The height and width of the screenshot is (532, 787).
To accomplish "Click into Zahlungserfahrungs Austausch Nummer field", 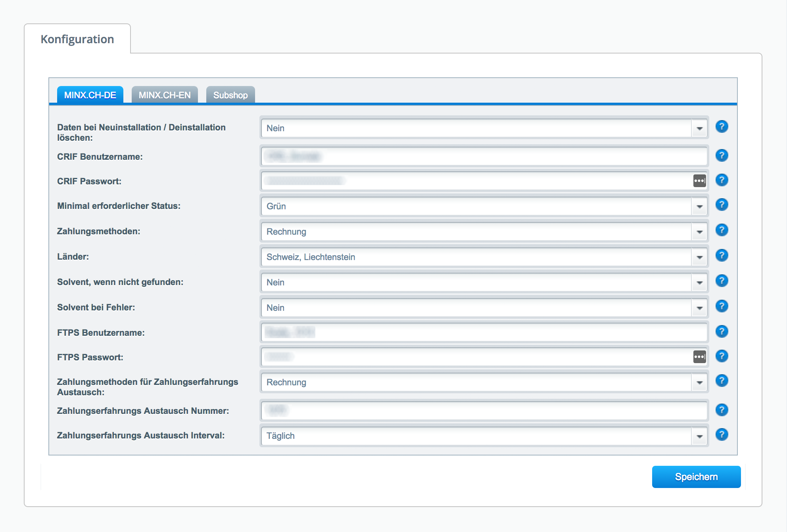I will [484, 411].
